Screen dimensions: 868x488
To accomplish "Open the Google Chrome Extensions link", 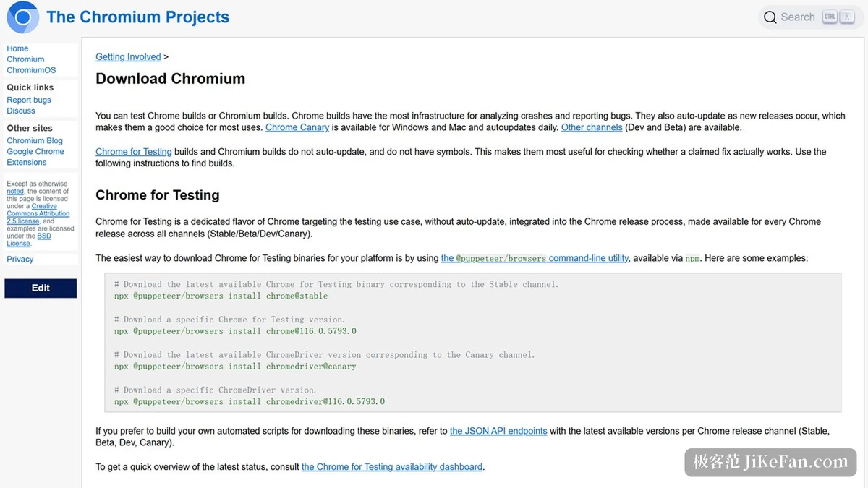I will click(35, 157).
